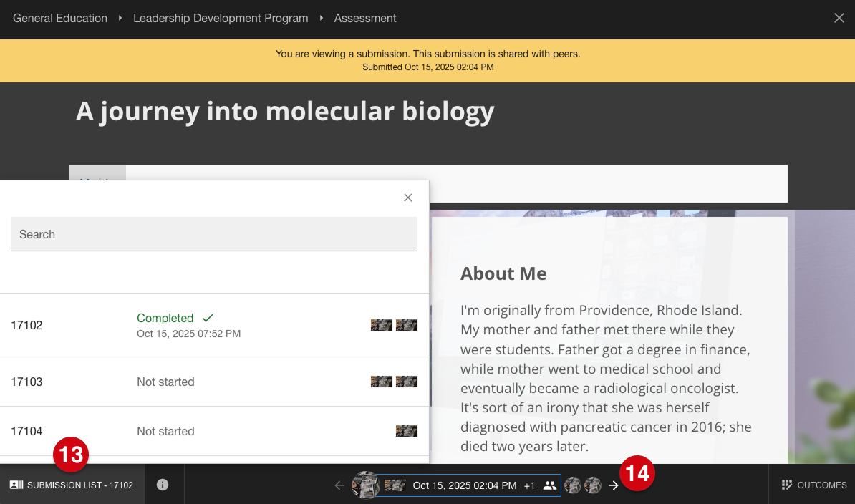
Task: Click the Oct 15, 2025 07:52 PM timestamp
Action: click(x=188, y=334)
